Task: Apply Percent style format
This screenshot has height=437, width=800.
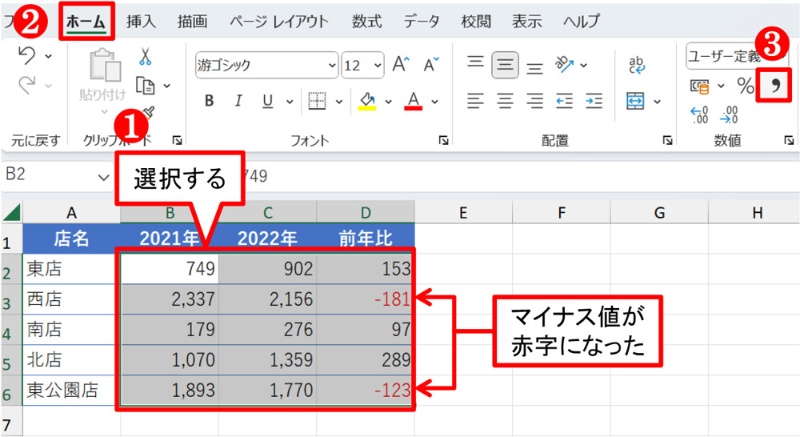Action: point(745,86)
